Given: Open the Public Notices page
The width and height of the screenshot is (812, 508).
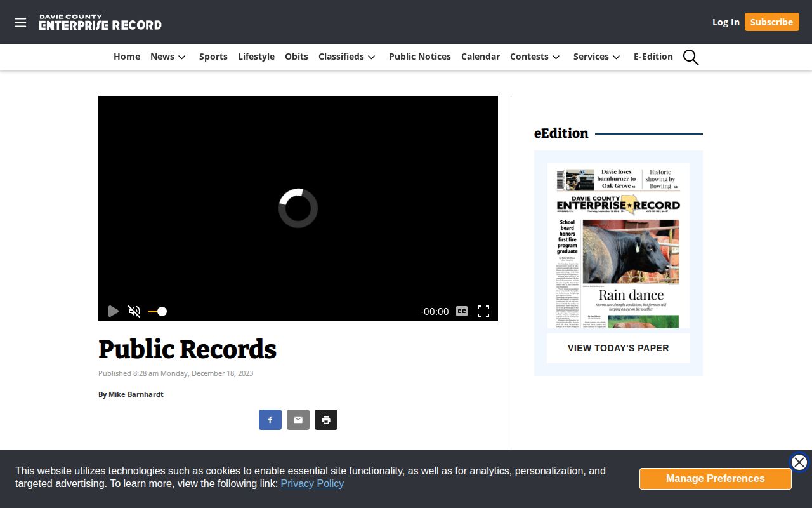Looking at the screenshot, I should (420, 57).
